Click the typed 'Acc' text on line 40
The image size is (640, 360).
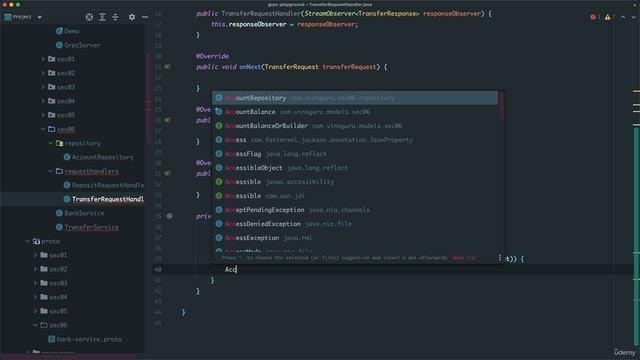(231, 269)
